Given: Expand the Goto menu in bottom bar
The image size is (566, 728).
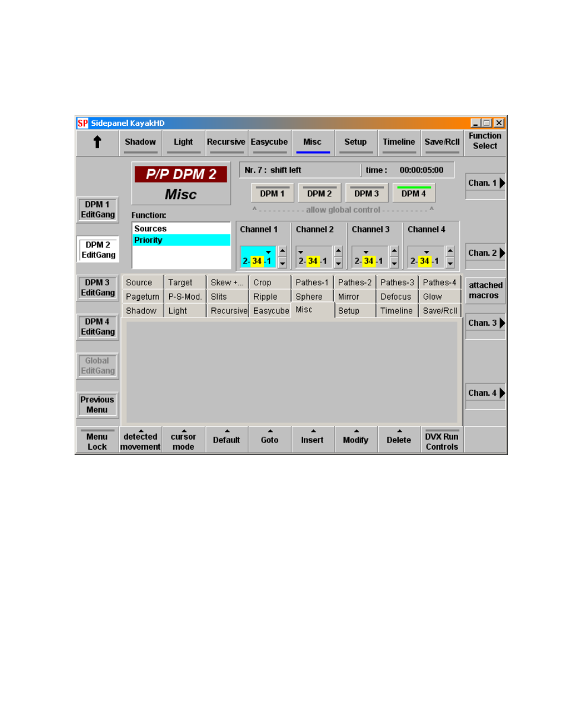Looking at the screenshot, I should click(x=269, y=440).
